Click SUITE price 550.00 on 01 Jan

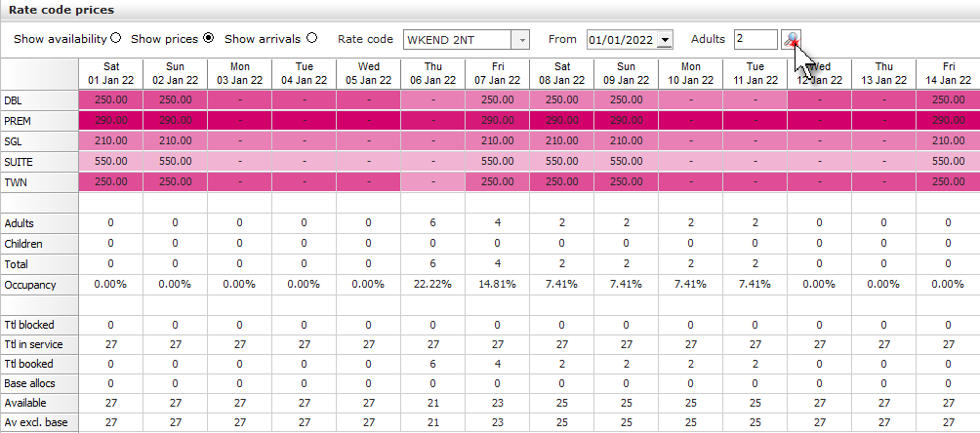click(x=111, y=162)
